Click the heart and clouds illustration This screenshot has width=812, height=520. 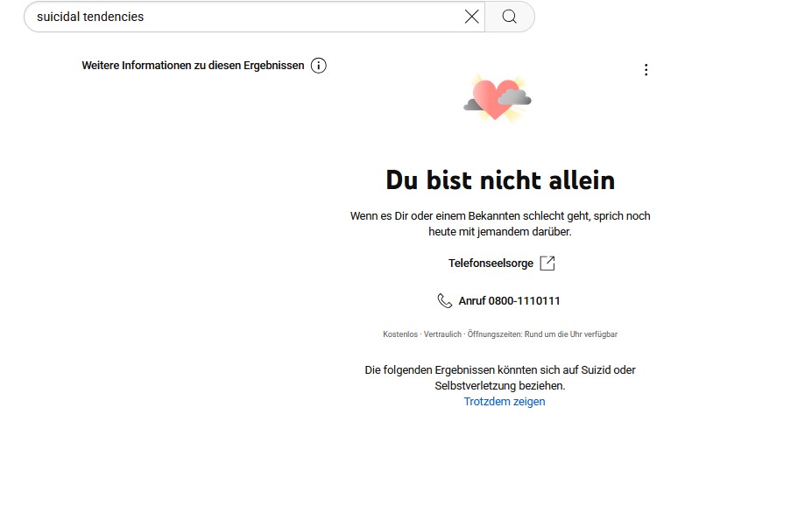pyautogui.click(x=498, y=98)
